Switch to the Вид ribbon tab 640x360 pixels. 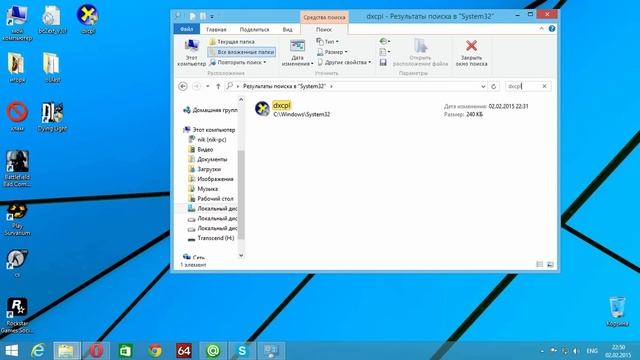click(287, 29)
